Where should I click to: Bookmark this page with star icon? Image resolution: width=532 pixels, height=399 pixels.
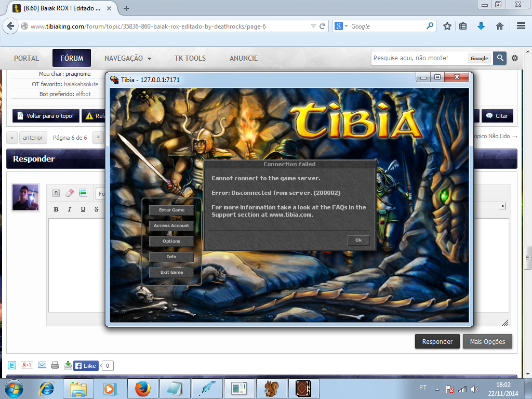pos(447,26)
